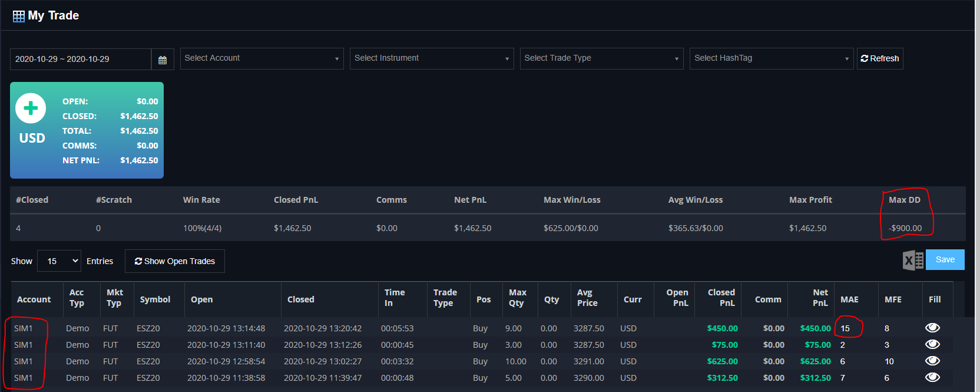Open the Select Instrument dropdown
This screenshot has width=980, height=392.
click(432, 58)
